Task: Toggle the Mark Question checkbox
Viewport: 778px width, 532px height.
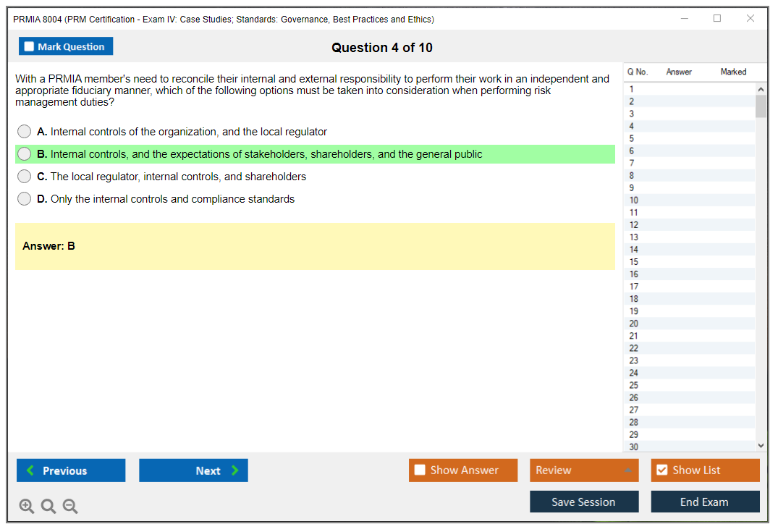Action: pyautogui.click(x=29, y=46)
